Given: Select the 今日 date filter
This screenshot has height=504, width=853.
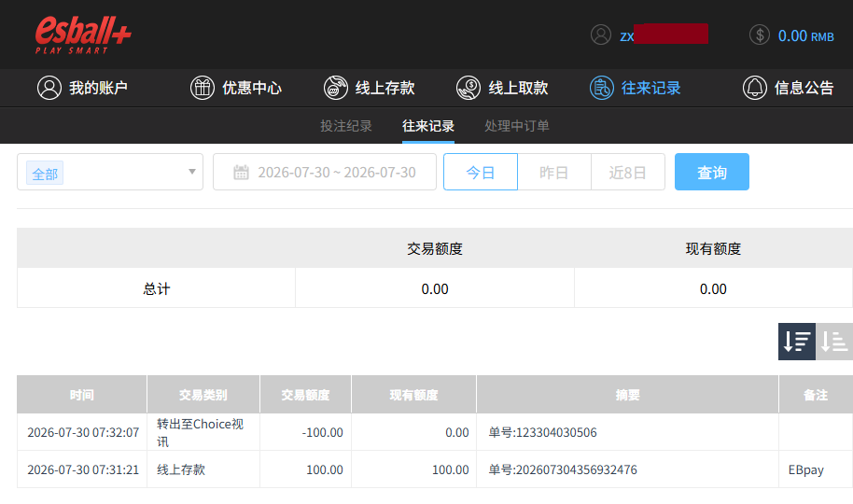Looking at the screenshot, I should pos(481,172).
